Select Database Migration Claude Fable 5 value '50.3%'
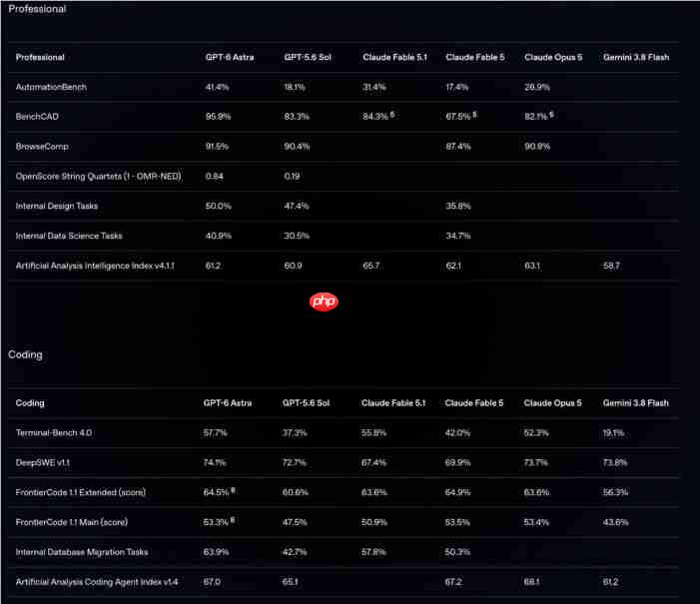Screen dimensions: 700x604 click(x=457, y=552)
